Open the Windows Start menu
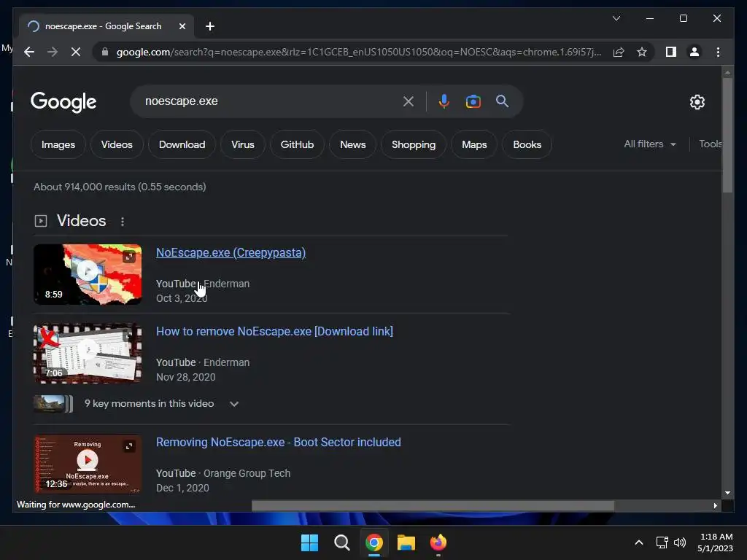Screen dimensions: 747x560 309,542
